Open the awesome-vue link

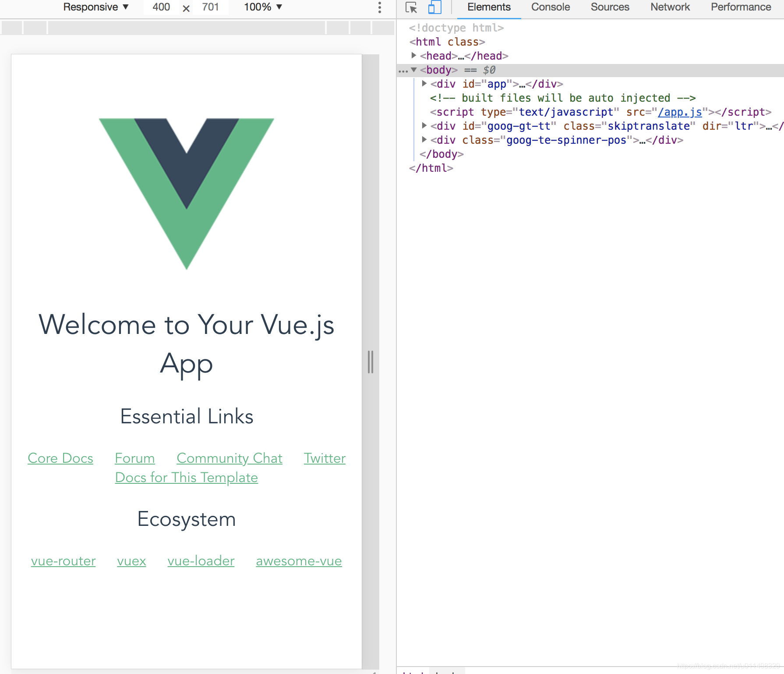pos(299,561)
